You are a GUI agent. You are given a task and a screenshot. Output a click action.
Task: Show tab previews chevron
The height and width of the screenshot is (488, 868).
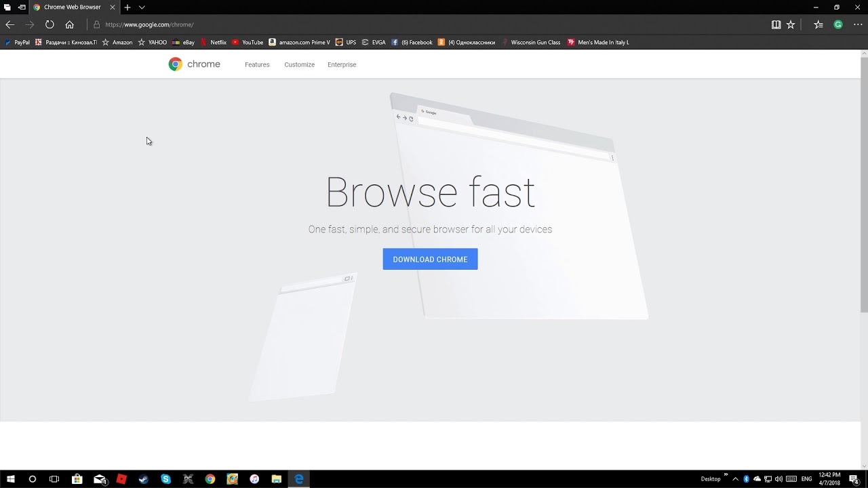[142, 7]
